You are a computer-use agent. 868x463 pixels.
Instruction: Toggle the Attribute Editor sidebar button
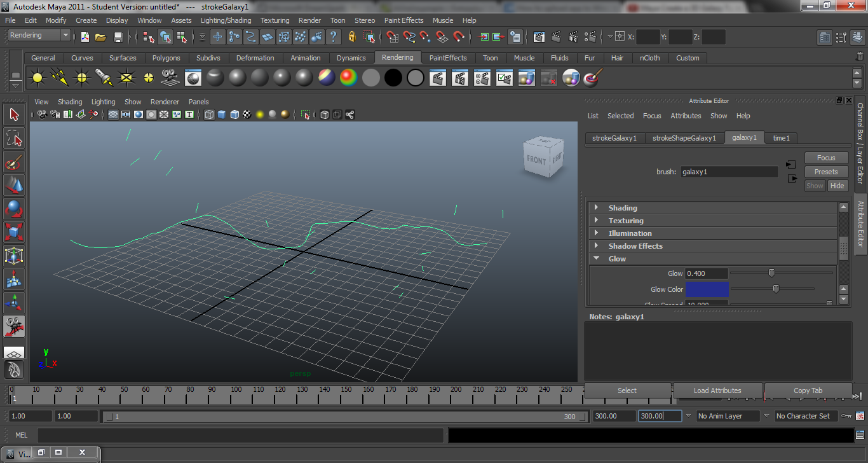[x=860, y=224]
